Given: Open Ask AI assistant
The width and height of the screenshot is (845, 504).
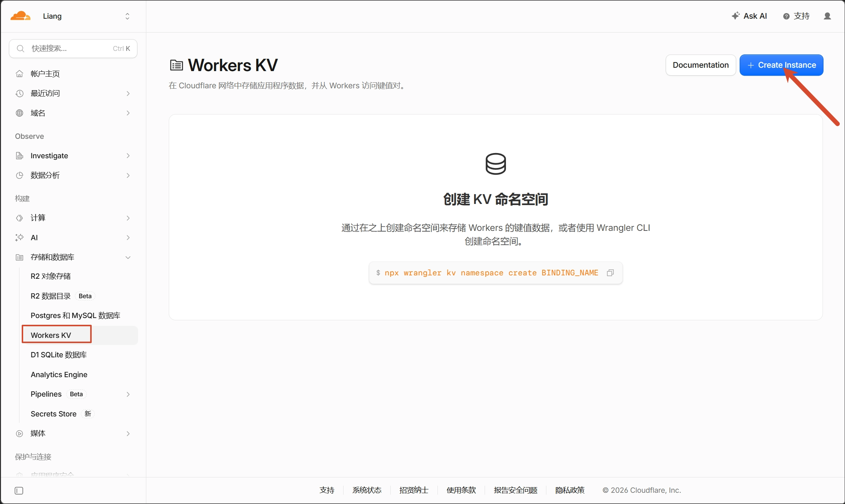Looking at the screenshot, I should coord(749,16).
